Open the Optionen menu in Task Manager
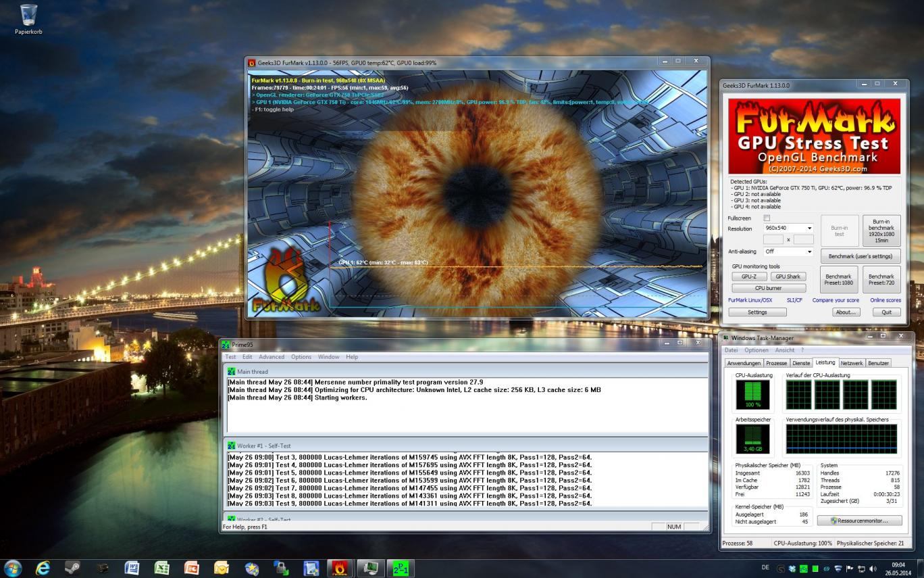The width and height of the screenshot is (924, 578). coord(756,350)
